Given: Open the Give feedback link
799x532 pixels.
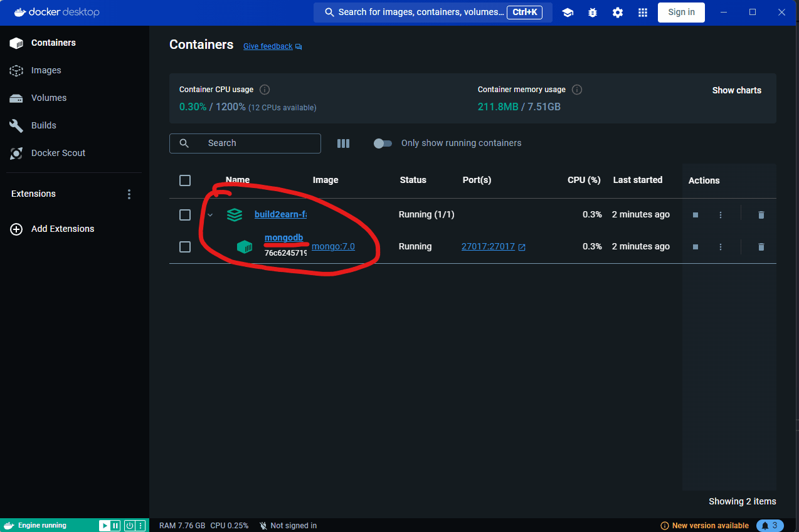Looking at the screenshot, I should pyautogui.click(x=267, y=46).
